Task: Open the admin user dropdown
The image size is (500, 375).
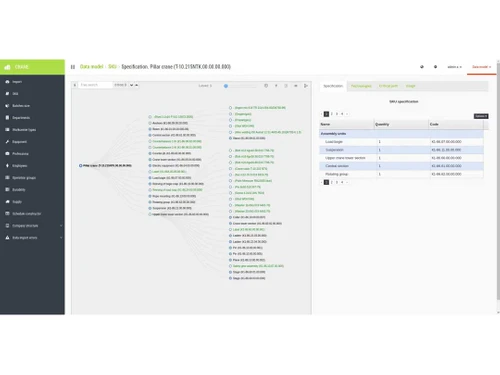Action: coord(454,67)
